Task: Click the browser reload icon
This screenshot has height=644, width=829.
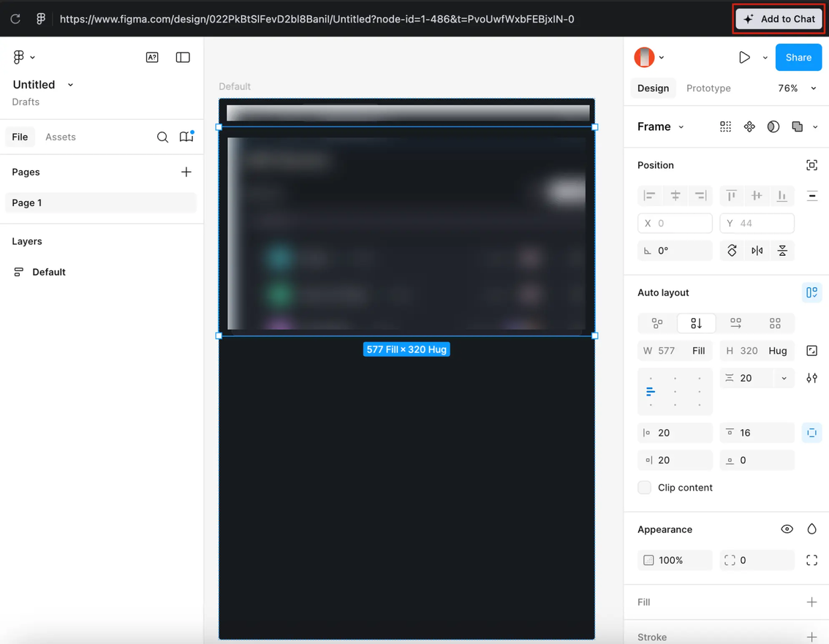Action: (x=15, y=19)
